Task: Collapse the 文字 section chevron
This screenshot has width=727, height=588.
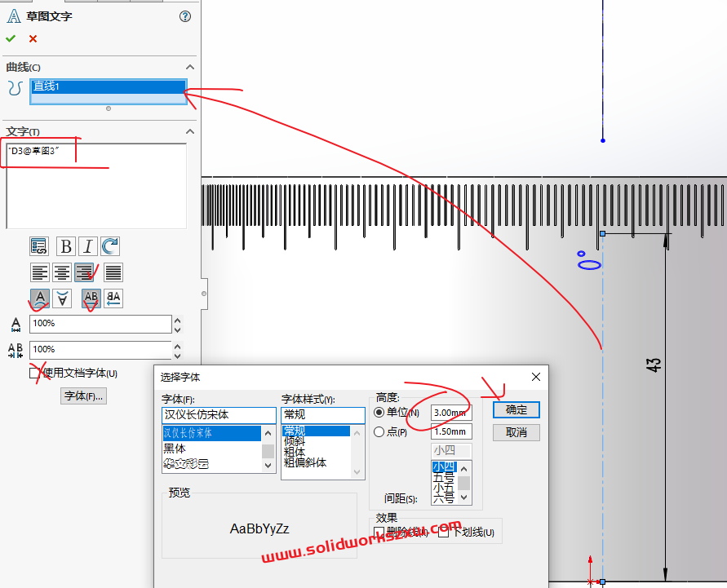Action: coord(190,132)
